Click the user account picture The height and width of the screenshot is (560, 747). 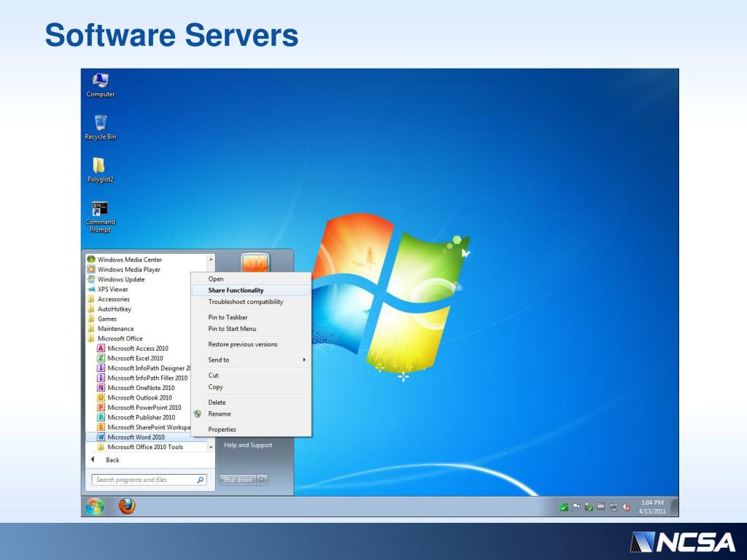tap(255, 262)
